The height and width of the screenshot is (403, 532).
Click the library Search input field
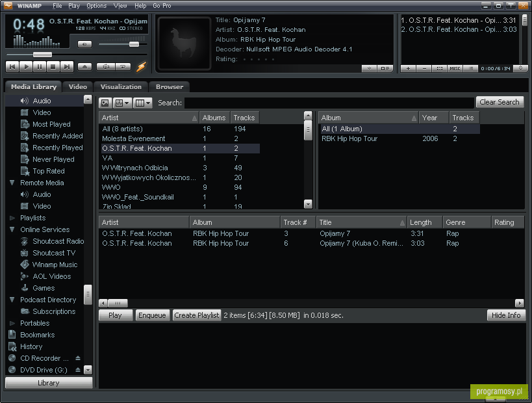point(329,103)
